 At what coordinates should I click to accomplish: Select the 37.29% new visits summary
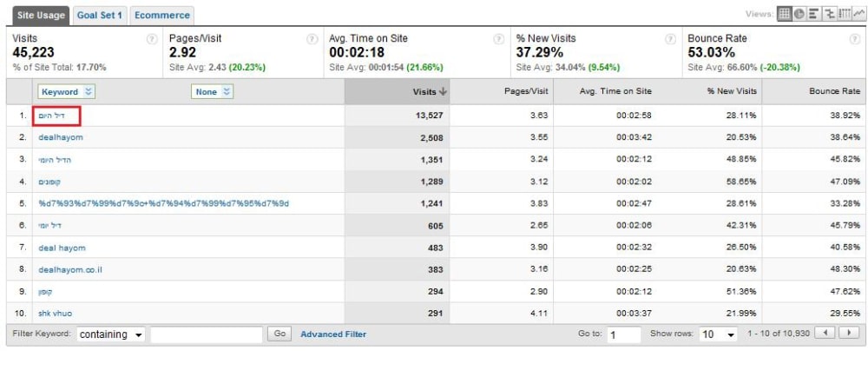click(x=540, y=53)
